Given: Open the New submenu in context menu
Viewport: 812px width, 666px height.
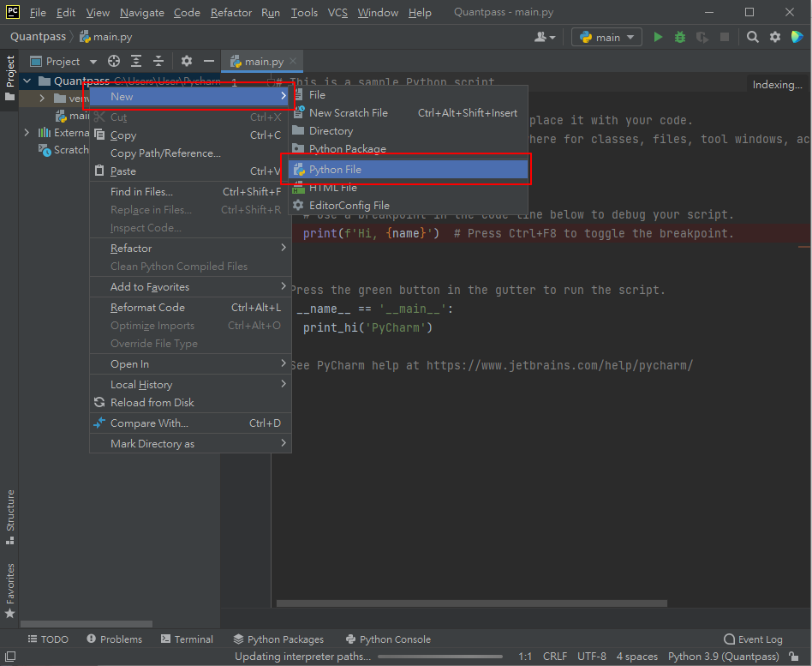Looking at the screenshot, I should coord(189,96).
